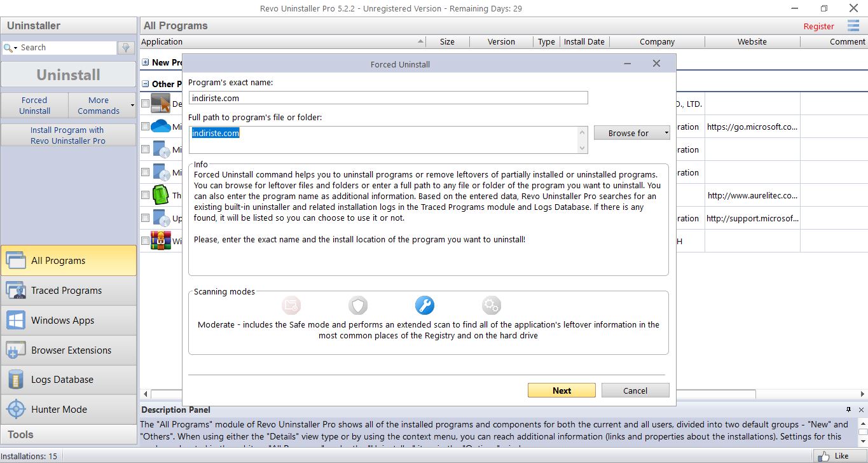Check the box for the first listed program
The height and width of the screenshot is (463, 868).
point(146,104)
